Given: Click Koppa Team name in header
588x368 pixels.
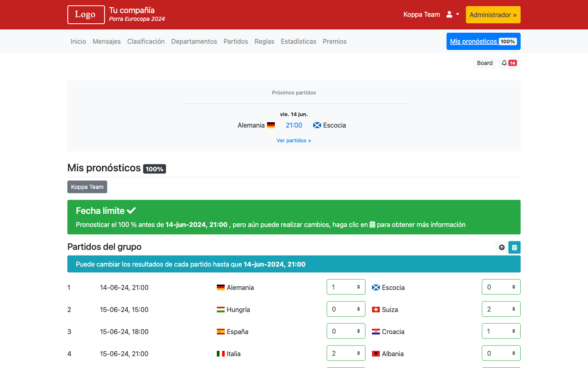Looking at the screenshot, I should click(x=422, y=14).
